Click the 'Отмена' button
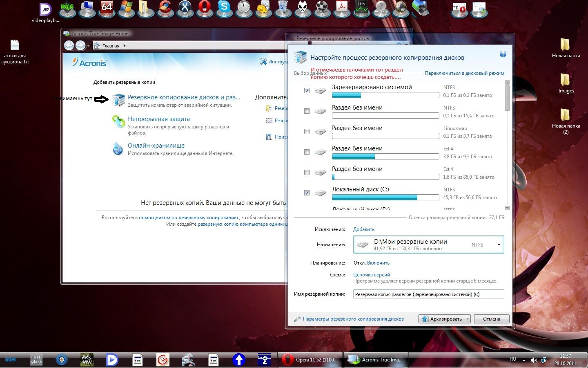 (x=492, y=319)
